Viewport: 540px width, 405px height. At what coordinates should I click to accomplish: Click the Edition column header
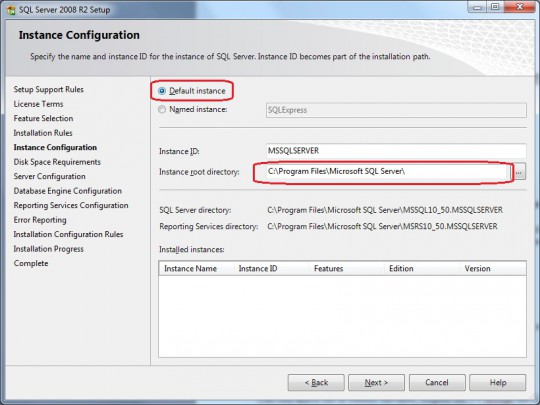(422, 269)
